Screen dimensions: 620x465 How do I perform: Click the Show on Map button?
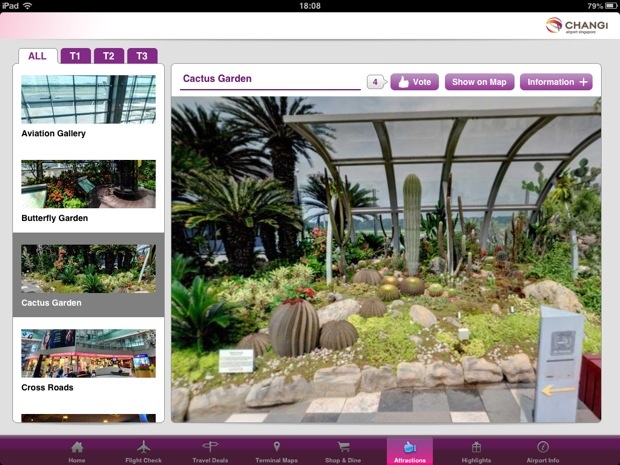479,82
